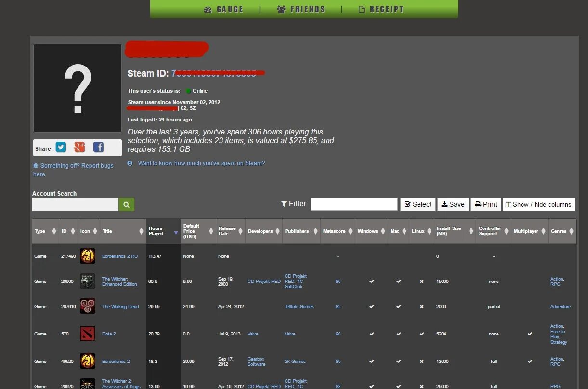Open Gearbox Software developer link
The image size is (588, 389).
tap(257, 362)
